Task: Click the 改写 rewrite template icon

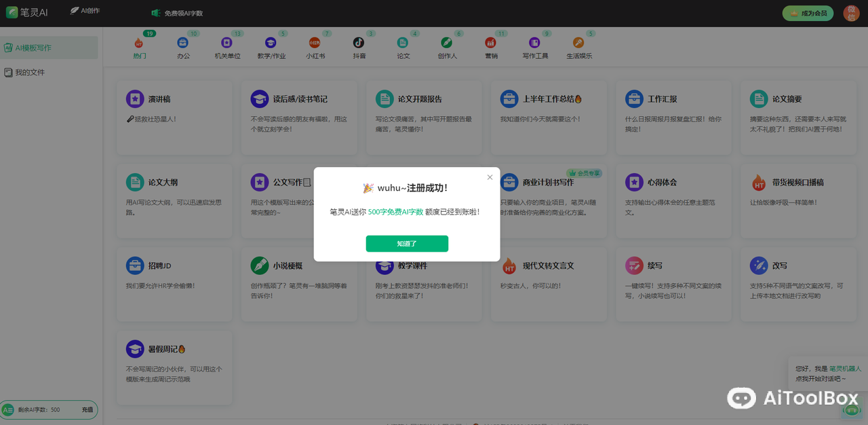Action: (758, 265)
